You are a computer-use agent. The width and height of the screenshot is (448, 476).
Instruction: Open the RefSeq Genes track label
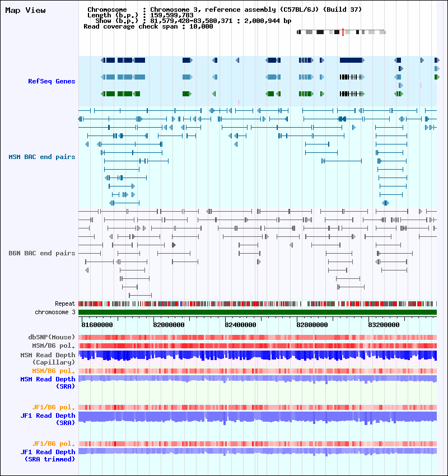click(52, 81)
